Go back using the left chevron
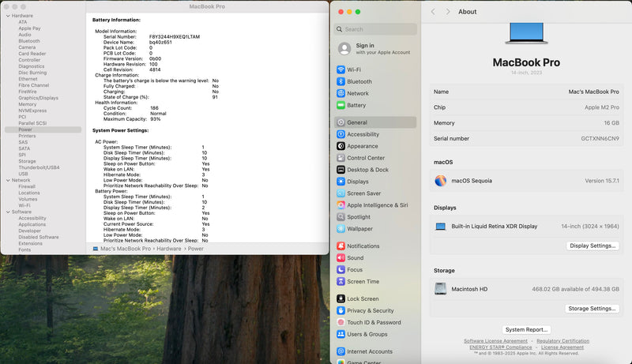 tap(433, 12)
